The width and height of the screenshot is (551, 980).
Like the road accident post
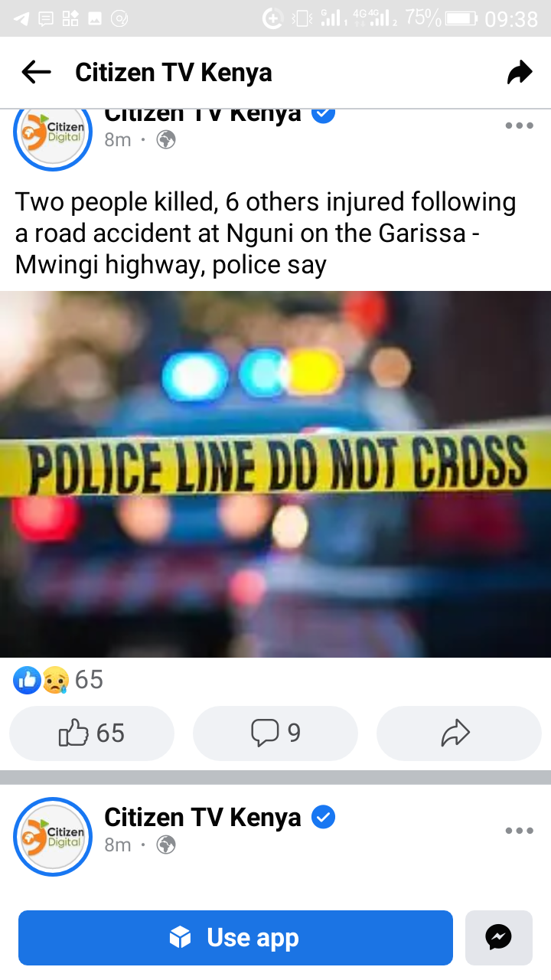pyautogui.click(x=92, y=733)
